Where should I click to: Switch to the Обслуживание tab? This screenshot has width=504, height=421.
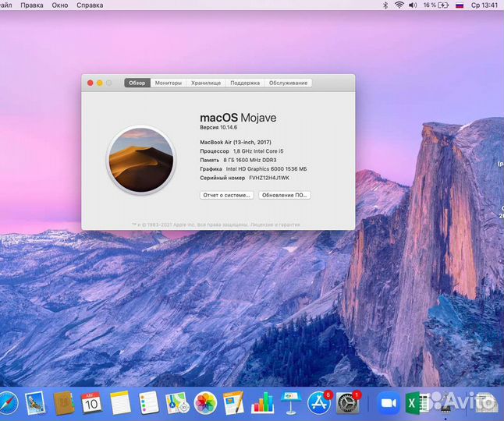(x=288, y=83)
